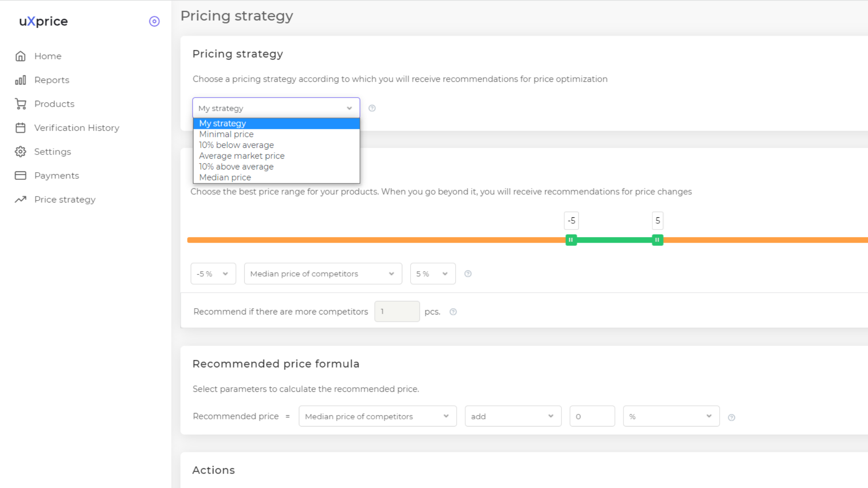Image resolution: width=868 pixels, height=488 pixels.
Task: Open Price strategy section
Action: (65, 200)
